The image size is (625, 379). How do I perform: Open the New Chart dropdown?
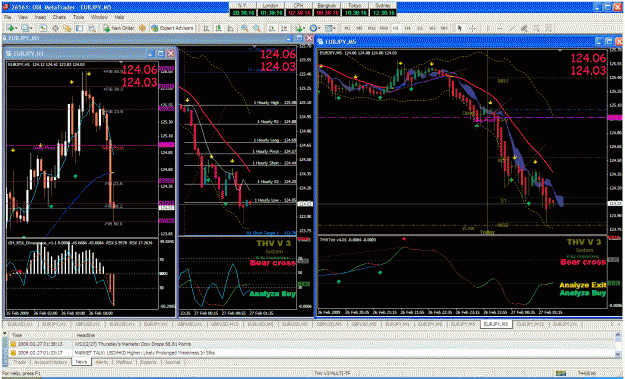[12, 28]
